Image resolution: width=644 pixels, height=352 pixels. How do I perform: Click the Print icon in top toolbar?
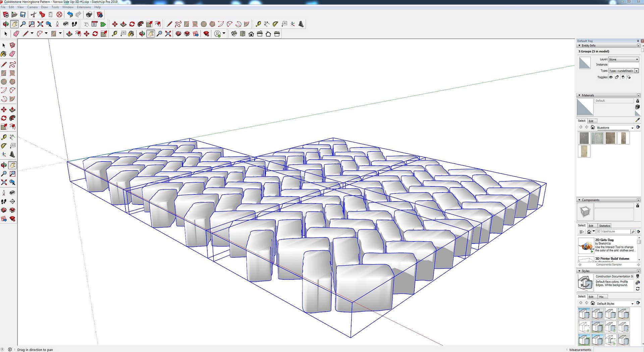pyautogui.click(x=89, y=14)
